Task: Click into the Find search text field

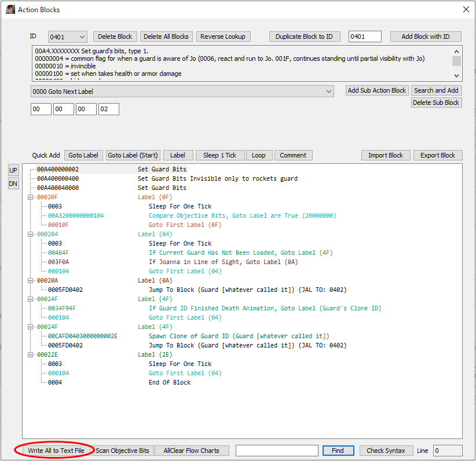Action: coord(277,451)
